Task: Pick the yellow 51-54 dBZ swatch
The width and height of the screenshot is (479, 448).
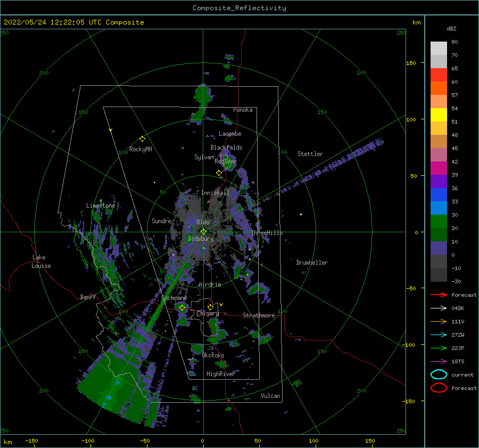Action: pos(439,115)
